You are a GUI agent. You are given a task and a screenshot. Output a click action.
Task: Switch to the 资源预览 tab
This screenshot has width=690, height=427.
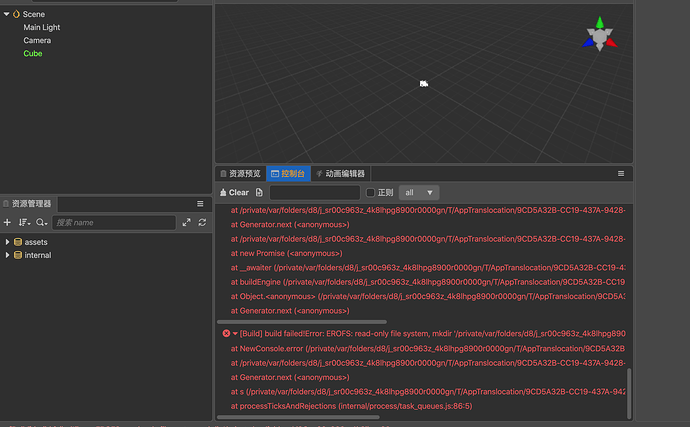[x=241, y=174]
